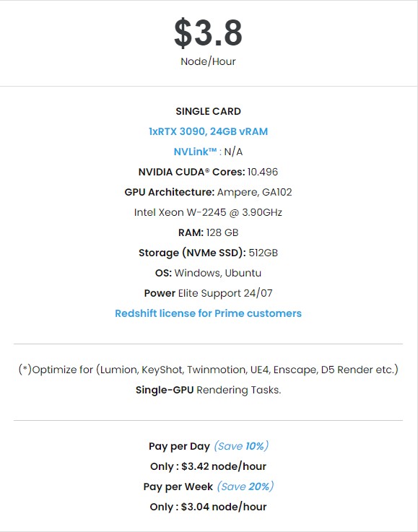
Task: Select the $3.8 price heading
Action: (209, 32)
